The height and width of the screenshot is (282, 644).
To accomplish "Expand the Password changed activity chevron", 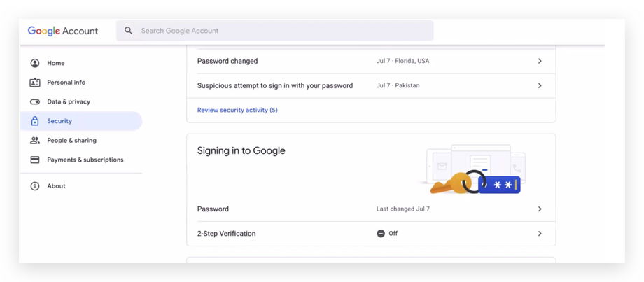I will (540, 61).
